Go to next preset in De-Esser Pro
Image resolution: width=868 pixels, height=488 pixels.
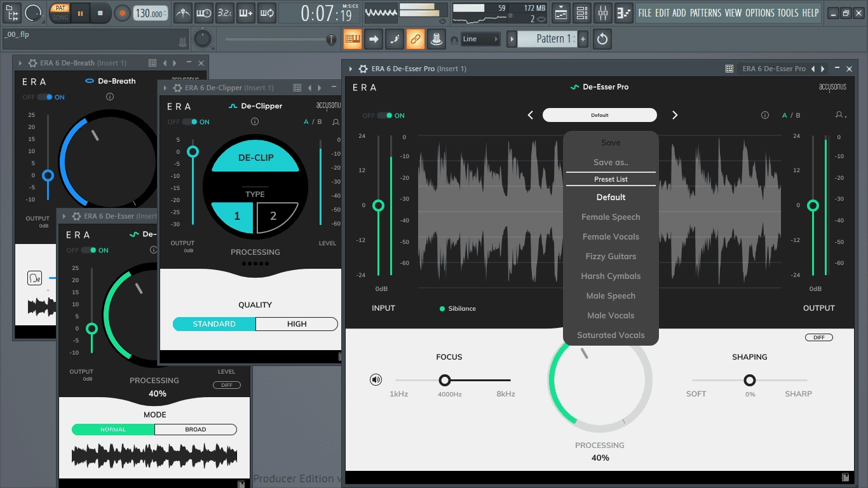pos(675,115)
